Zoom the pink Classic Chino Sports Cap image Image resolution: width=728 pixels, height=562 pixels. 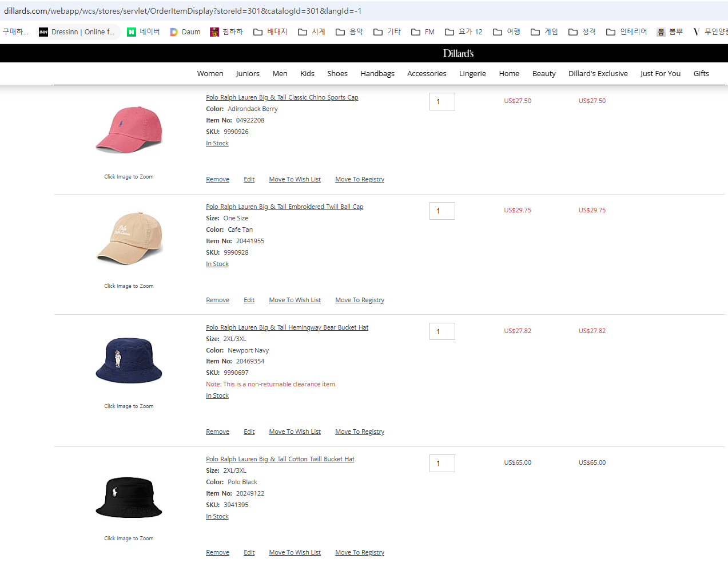pos(129,130)
